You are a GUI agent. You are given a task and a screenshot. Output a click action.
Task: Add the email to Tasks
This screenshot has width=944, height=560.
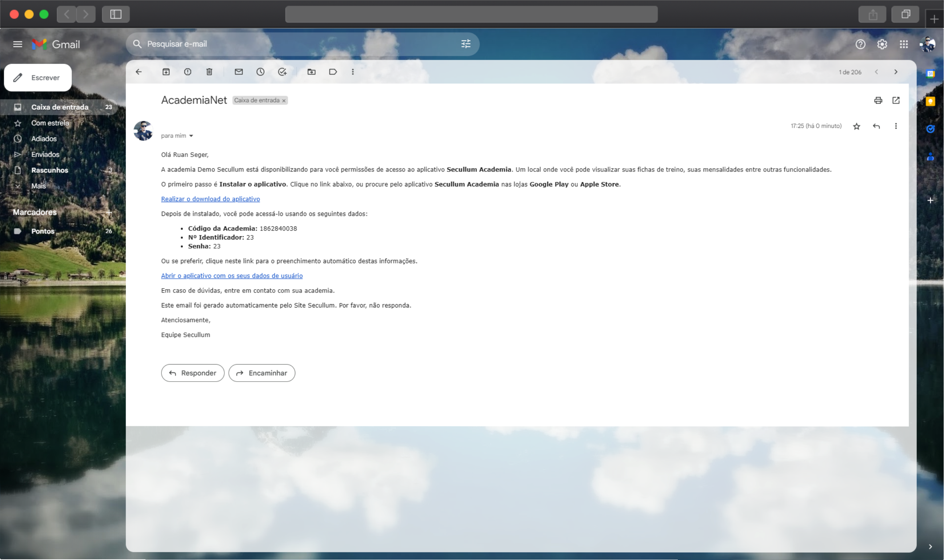(x=282, y=72)
